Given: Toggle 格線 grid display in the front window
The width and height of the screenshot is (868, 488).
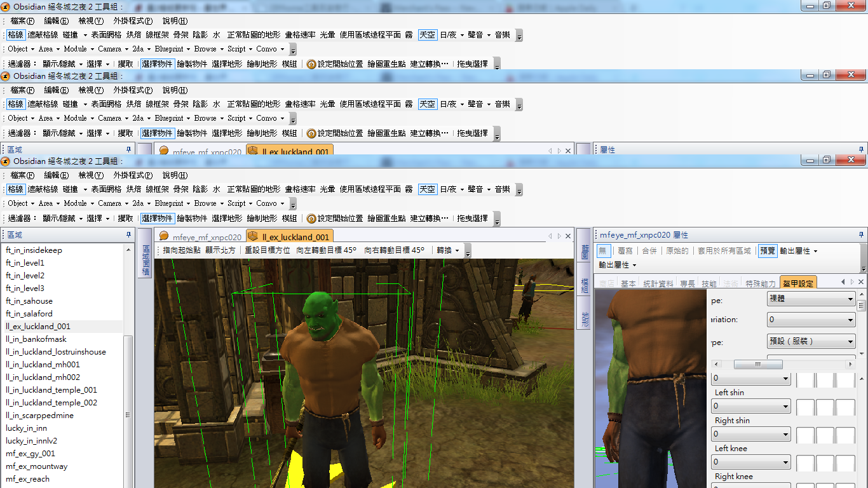Looking at the screenshot, I should (16, 189).
